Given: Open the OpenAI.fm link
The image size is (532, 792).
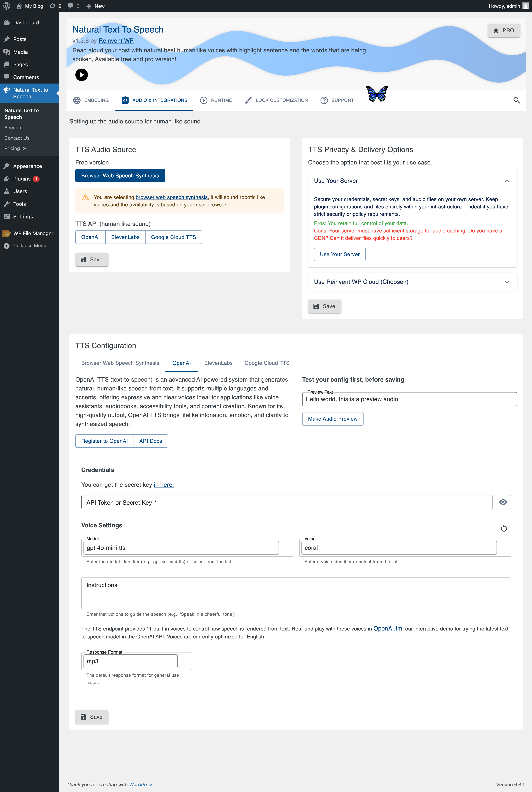Looking at the screenshot, I should tap(388, 628).
